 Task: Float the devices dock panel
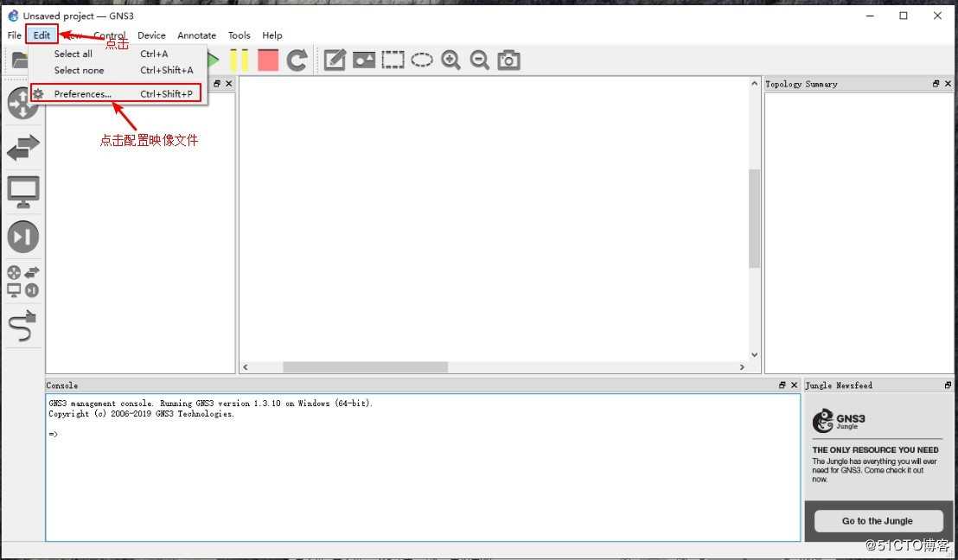pyautogui.click(x=217, y=84)
